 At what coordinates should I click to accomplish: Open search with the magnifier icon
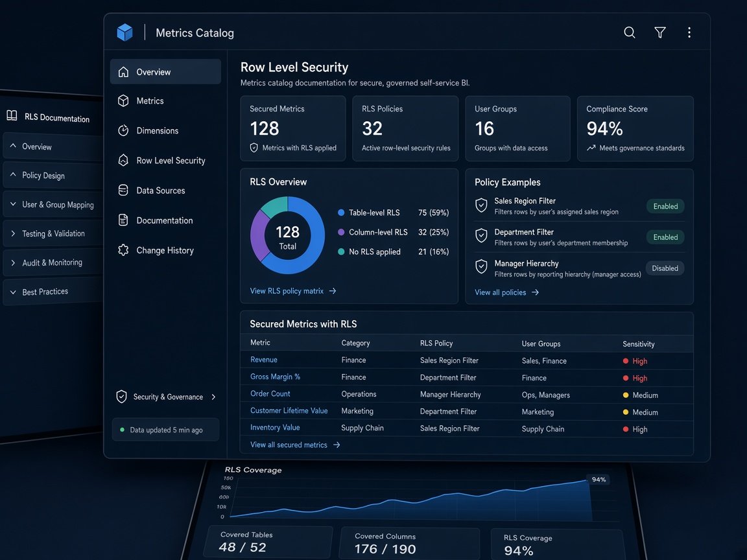pyautogui.click(x=630, y=32)
